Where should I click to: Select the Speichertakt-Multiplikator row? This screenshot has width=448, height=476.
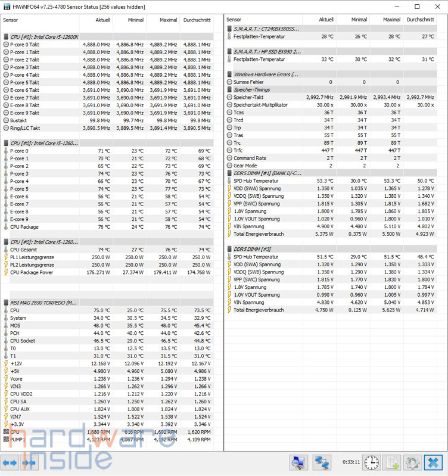(331, 105)
